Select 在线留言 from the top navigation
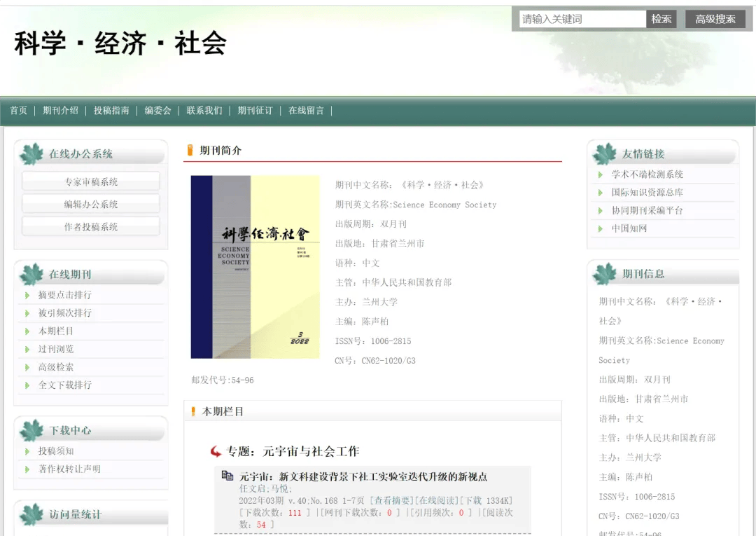756x536 pixels. tap(306, 111)
